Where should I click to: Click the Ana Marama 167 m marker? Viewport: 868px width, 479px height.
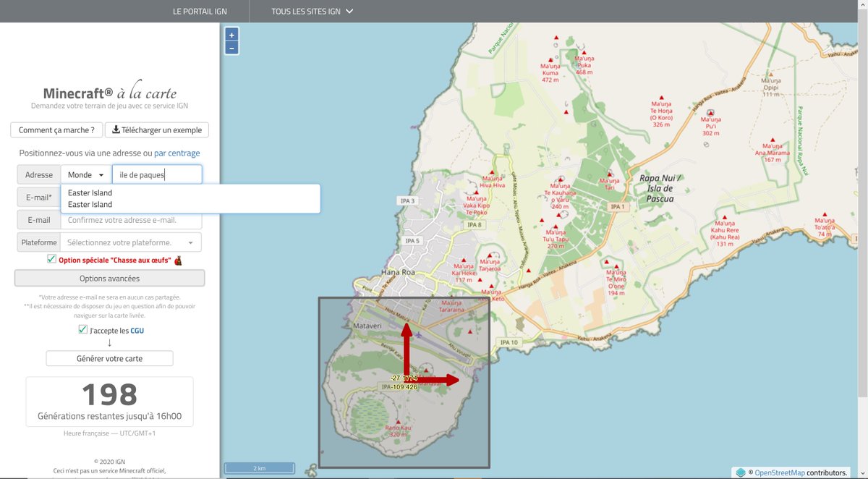(773, 141)
